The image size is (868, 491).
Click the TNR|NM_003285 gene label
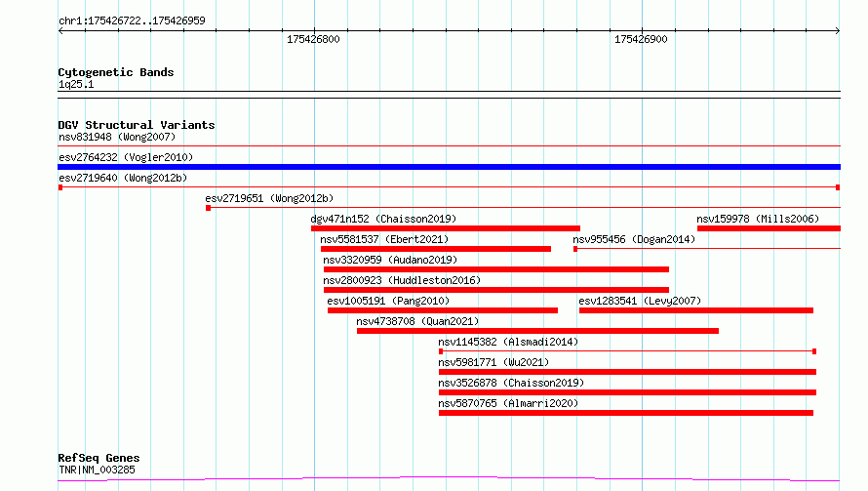(x=97, y=470)
